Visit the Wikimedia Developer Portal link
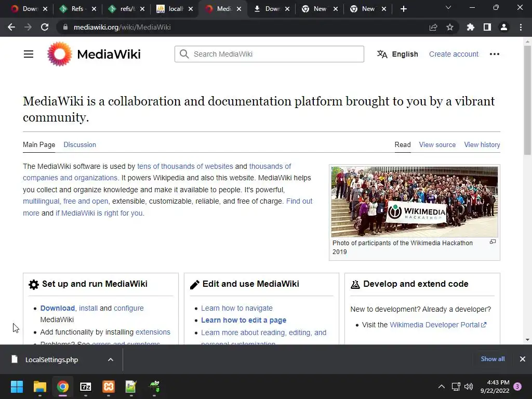Image resolution: width=532 pixels, height=399 pixels. pos(437,325)
